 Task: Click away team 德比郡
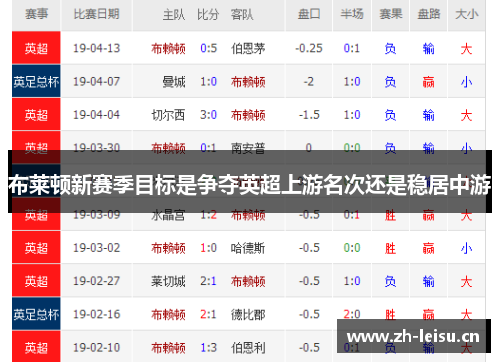click(x=248, y=315)
